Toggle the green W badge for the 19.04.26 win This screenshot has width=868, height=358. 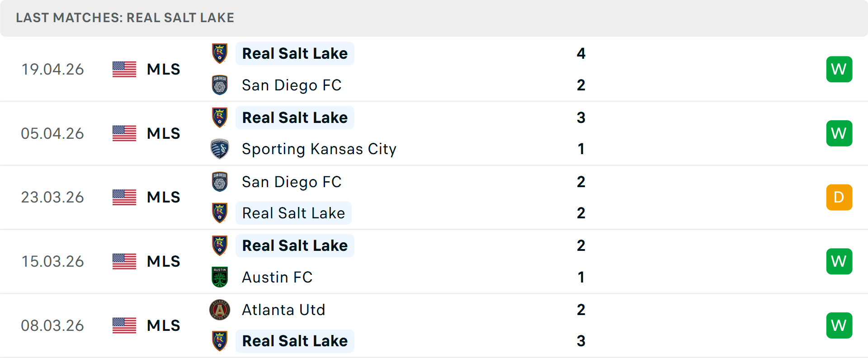[839, 69]
